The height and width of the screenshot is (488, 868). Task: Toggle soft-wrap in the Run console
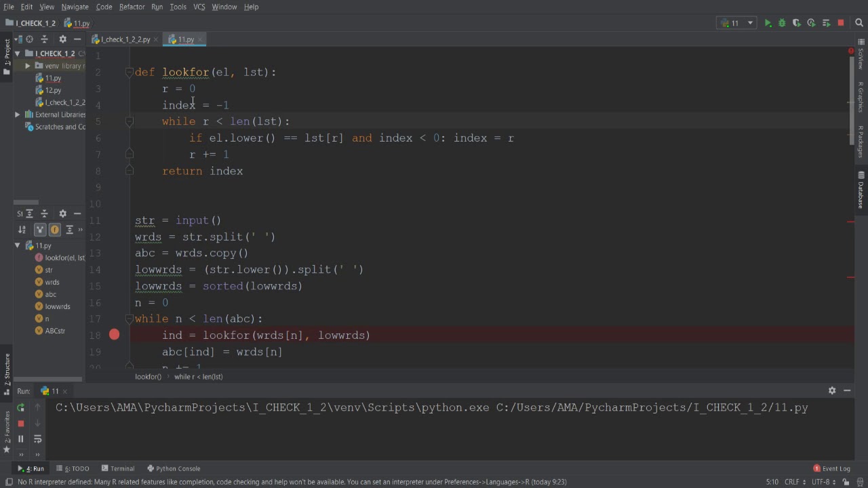(37, 439)
